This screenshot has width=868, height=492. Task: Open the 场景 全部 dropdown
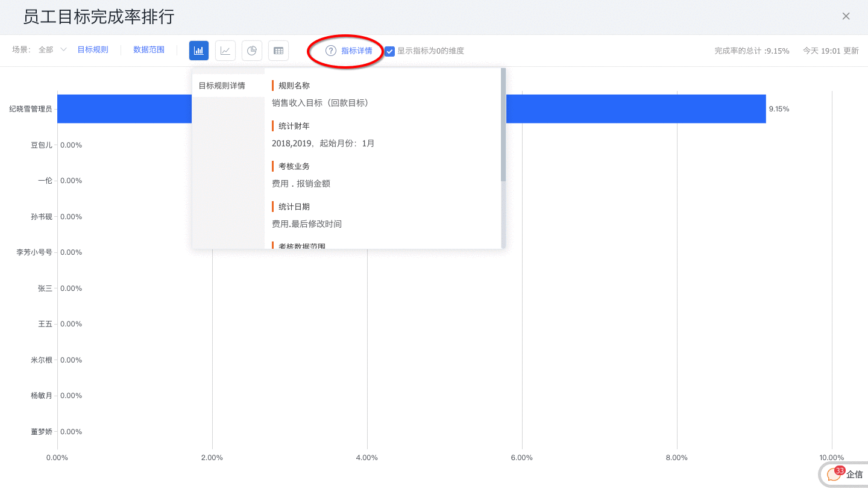coord(53,50)
